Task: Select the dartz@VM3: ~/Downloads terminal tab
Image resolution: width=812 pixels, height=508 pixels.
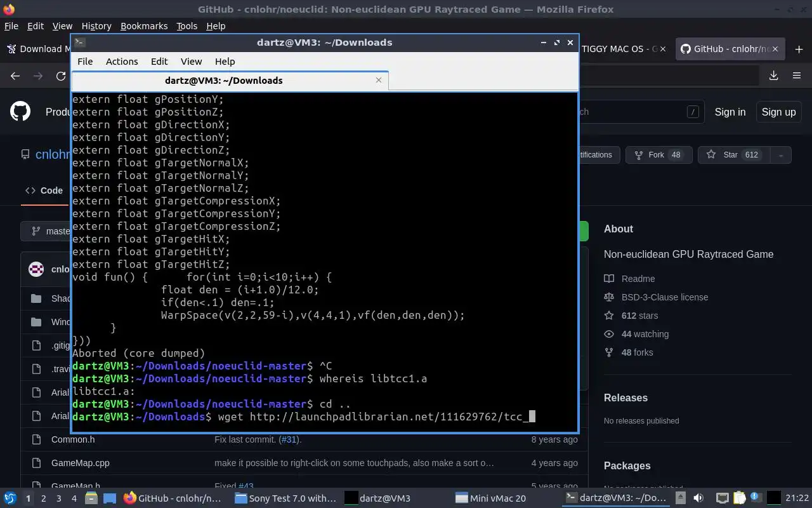Action: (230, 81)
